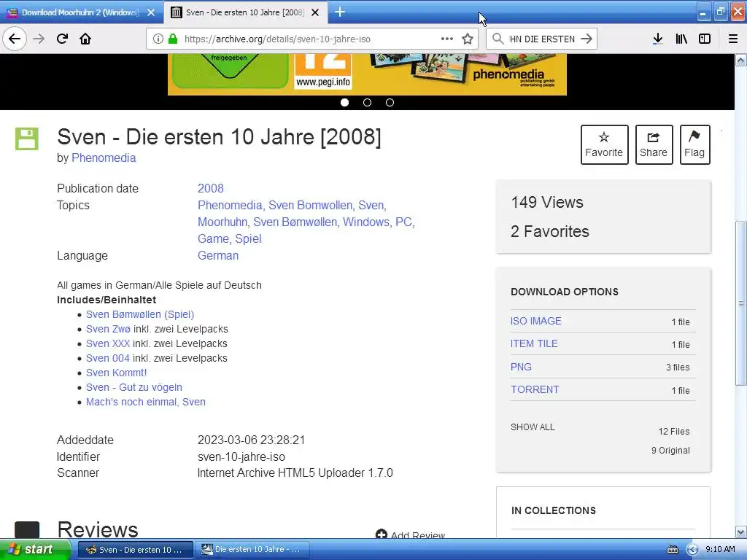
Task: Click the scrollbar down arrow
Action: [740, 532]
